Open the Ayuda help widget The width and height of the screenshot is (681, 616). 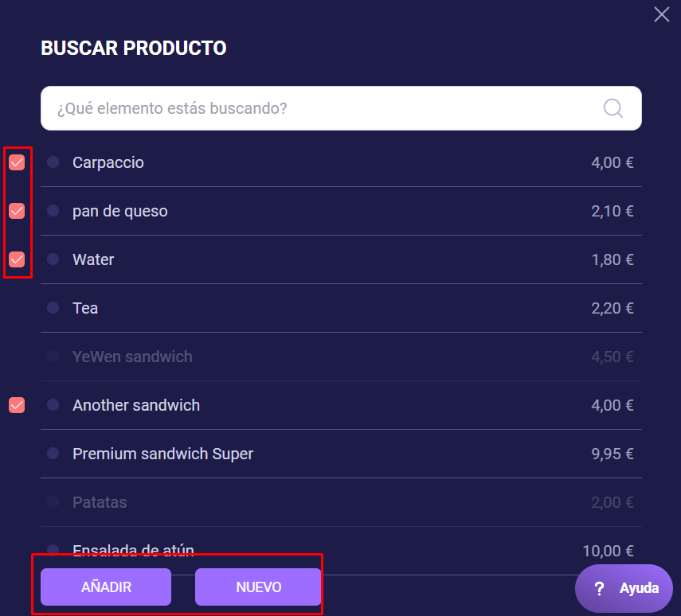(x=624, y=589)
